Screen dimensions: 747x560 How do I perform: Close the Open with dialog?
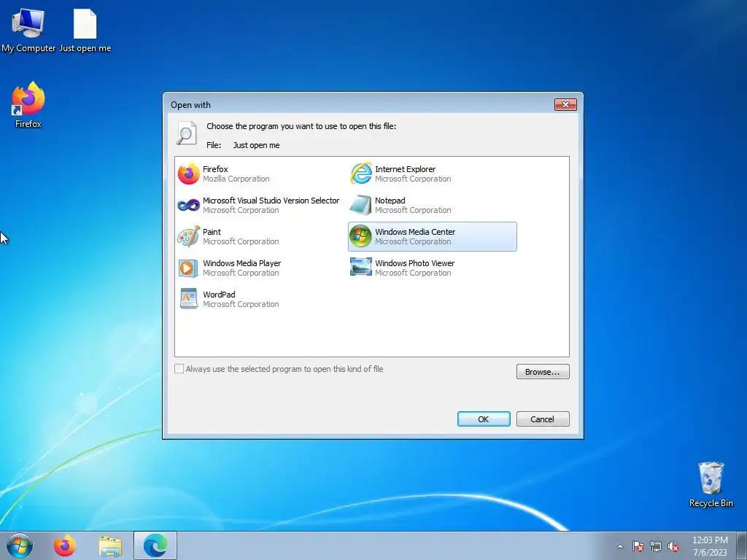(565, 104)
